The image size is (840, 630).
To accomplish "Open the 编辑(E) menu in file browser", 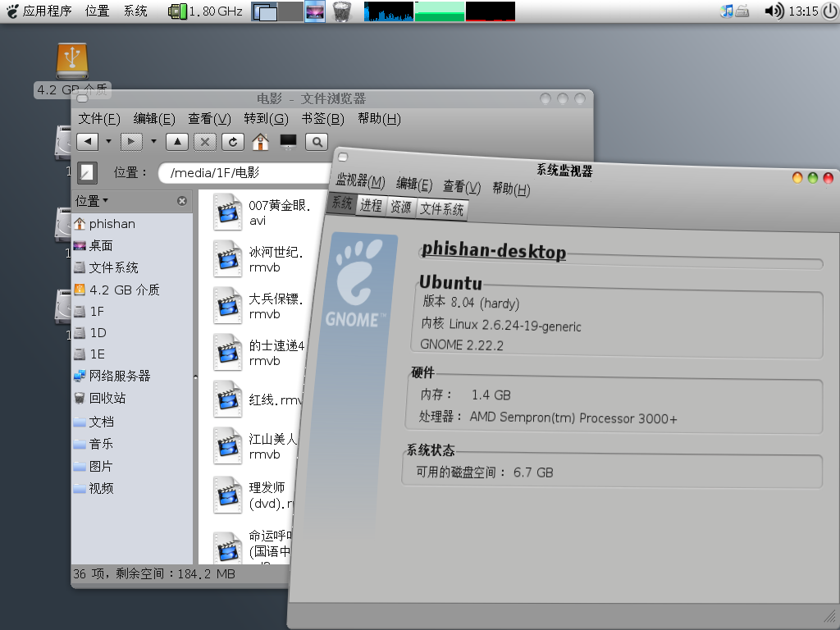I will click(153, 118).
